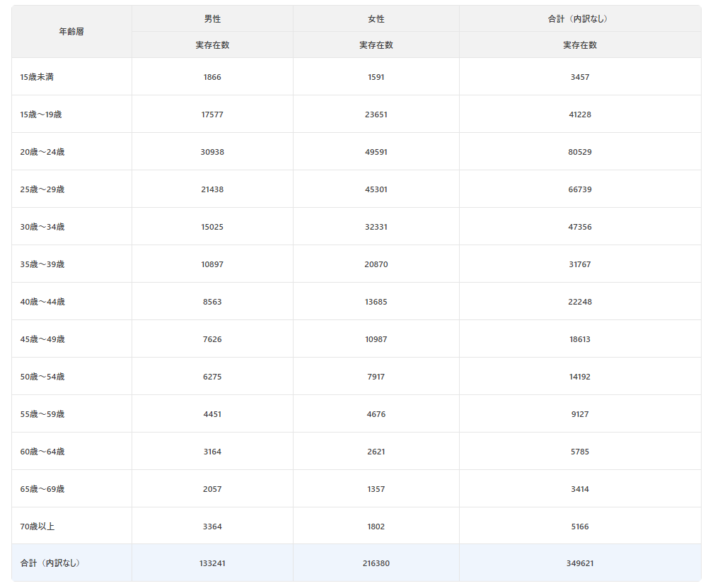Click female grand total 216380
Image resolution: width=708 pixels, height=588 pixels.
(376, 563)
